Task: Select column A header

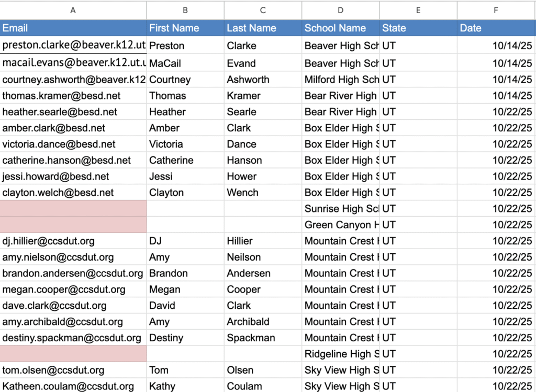Action: click(73, 10)
